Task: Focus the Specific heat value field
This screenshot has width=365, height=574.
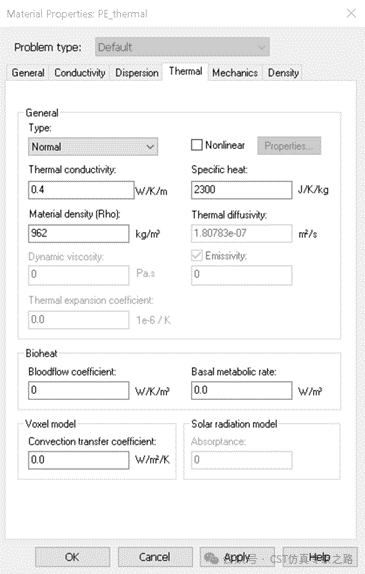Action: tap(242, 190)
